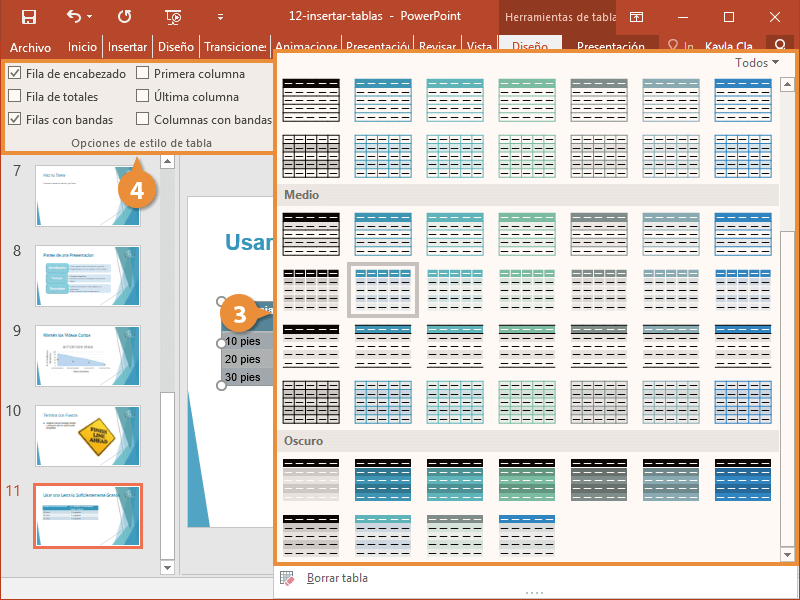Click the Borrar tabla eraser icon
Viewport: 800px width, 600px height.
point(288,578)
